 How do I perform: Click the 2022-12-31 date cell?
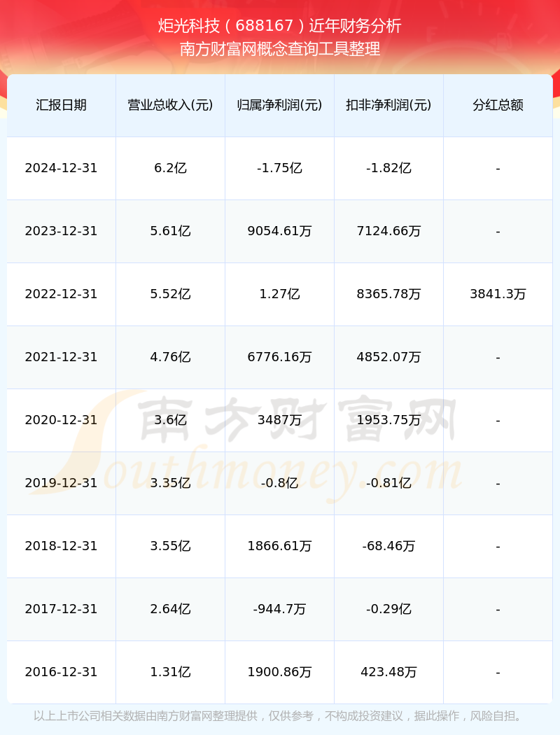[61, 294]
